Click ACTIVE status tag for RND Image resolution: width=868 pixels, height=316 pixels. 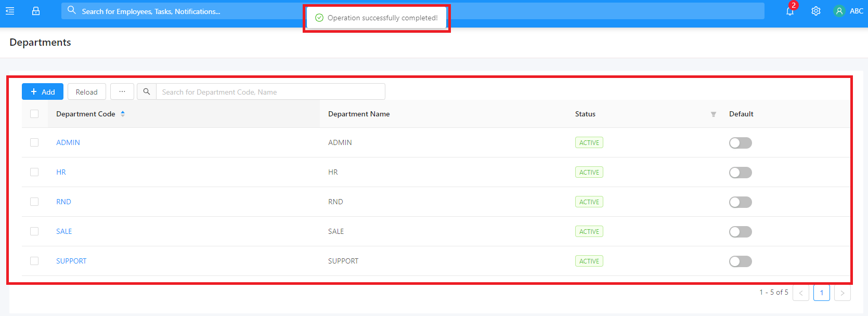pyautogui.click(x=589, y=202)
